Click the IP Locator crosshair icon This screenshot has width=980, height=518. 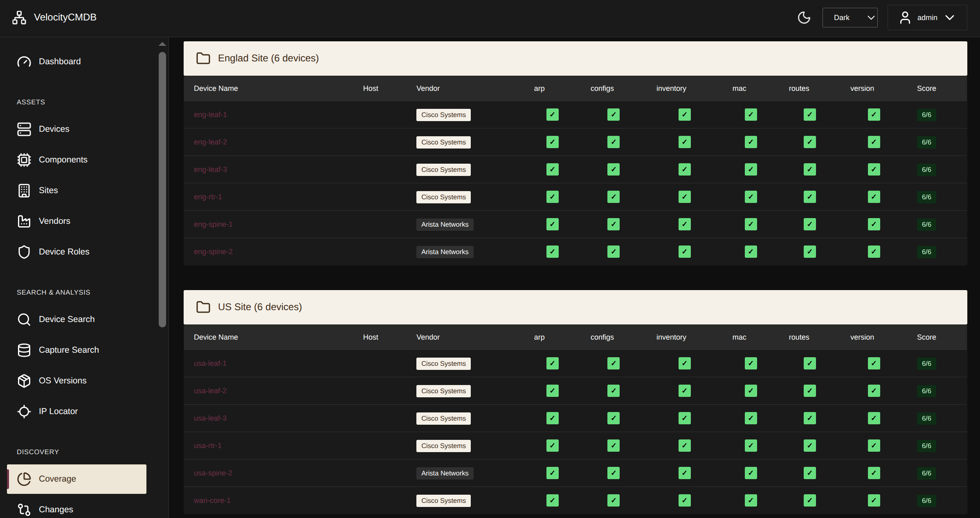pyautogui.click(x=24, y=411)
